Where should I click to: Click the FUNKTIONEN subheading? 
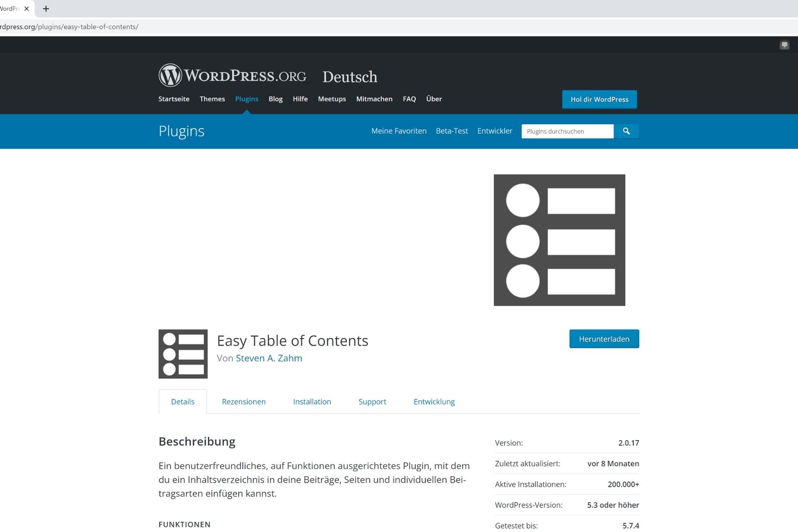[184, 524]
